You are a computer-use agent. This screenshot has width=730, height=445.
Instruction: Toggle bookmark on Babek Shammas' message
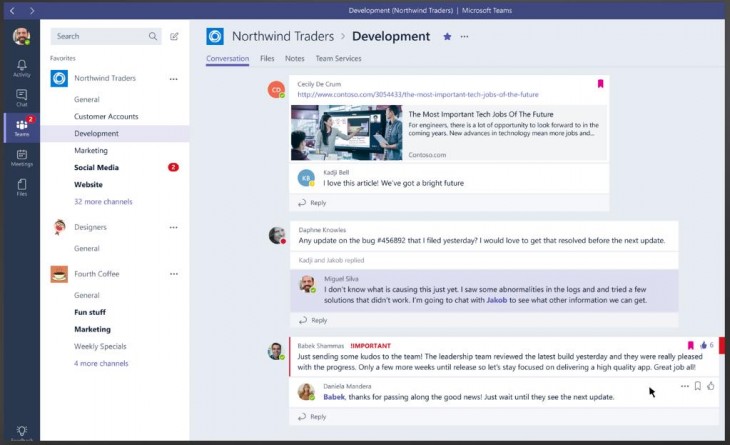(x=691, y=345)
